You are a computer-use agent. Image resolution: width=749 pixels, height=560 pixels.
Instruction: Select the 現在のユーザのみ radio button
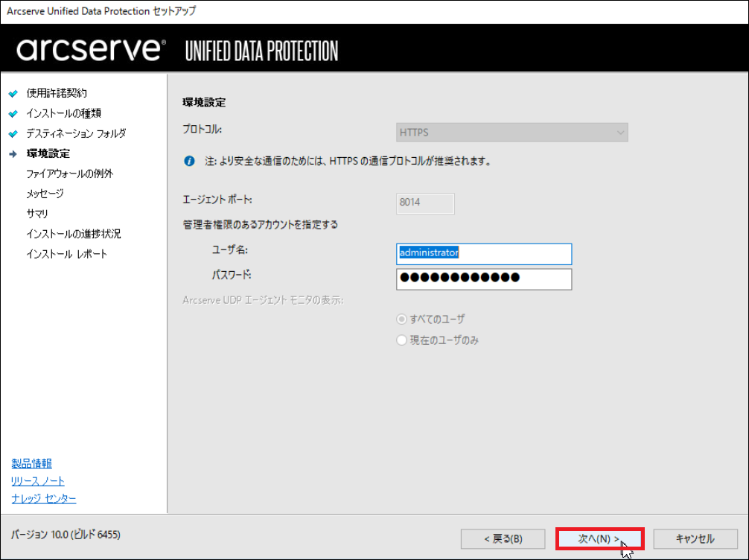402,340
